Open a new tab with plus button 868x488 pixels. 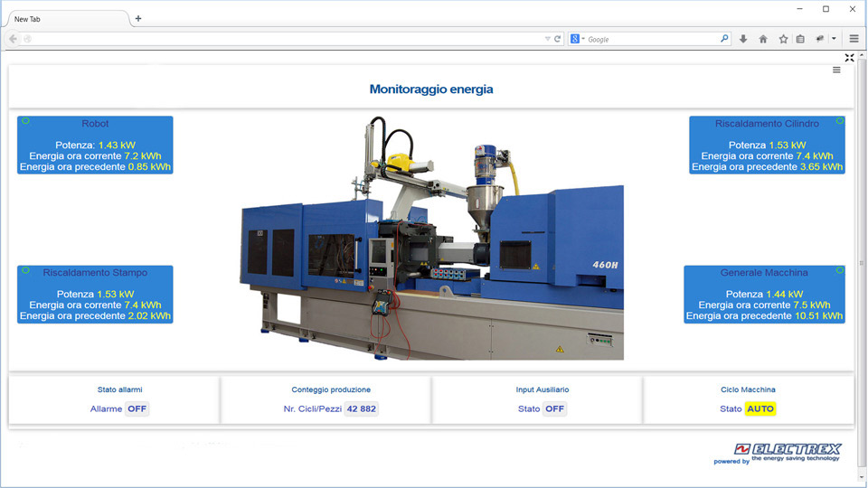(138, 18)
